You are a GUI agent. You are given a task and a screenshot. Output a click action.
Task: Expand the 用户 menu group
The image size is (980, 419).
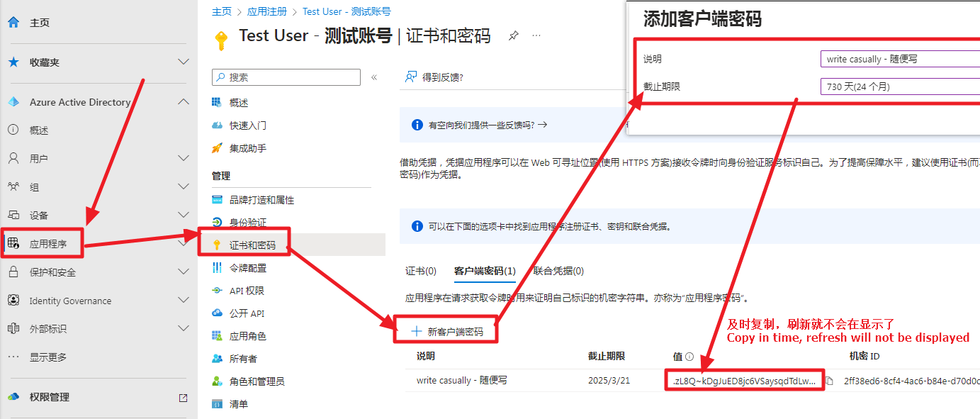[183, 159]
